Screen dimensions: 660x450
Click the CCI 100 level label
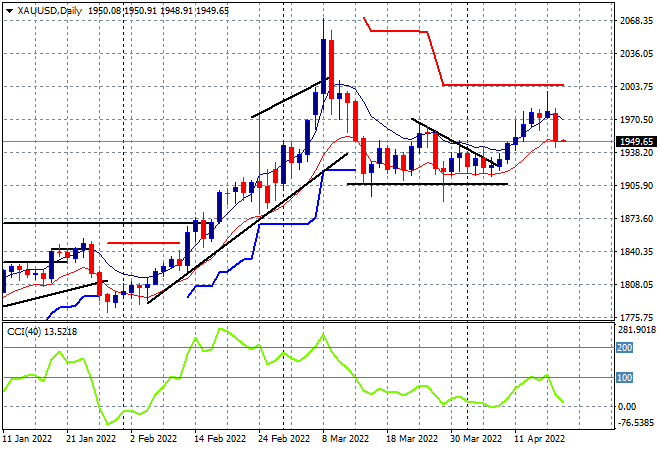tap(624, 378)
